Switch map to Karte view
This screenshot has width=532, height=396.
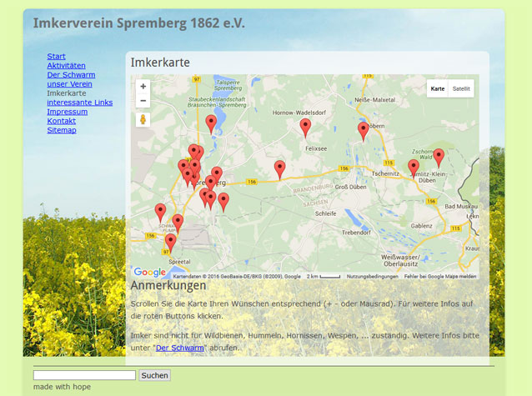pos(438,88)
